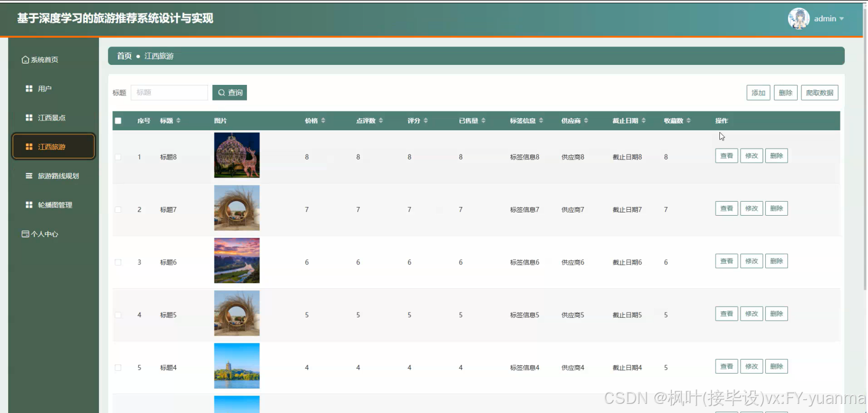Click the card icon beside 个人中心
868x413 pixels.
click(25, 234)
